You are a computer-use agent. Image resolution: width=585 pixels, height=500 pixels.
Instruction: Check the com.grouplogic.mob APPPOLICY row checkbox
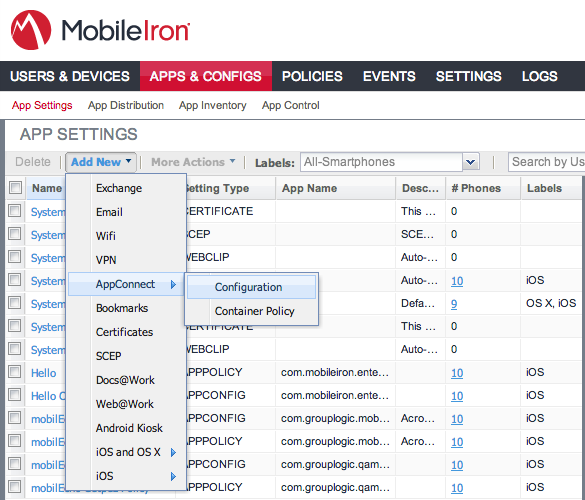(x=15, y=441)
